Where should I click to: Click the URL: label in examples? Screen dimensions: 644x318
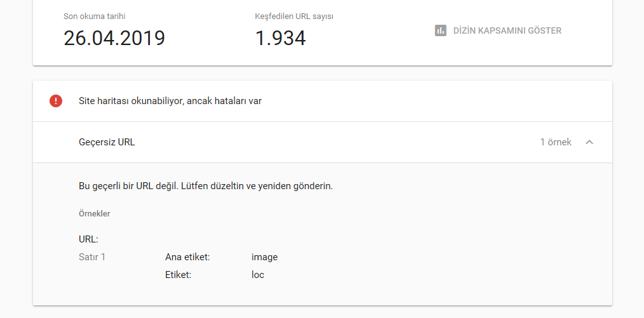point(88,239)
